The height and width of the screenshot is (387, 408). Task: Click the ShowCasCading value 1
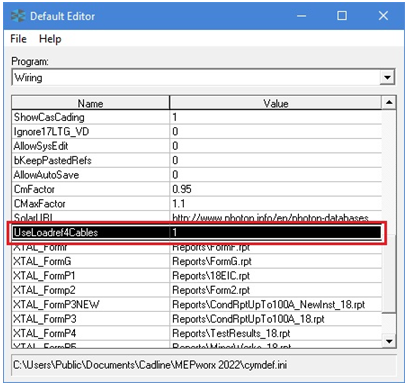(x=276, y=117)
